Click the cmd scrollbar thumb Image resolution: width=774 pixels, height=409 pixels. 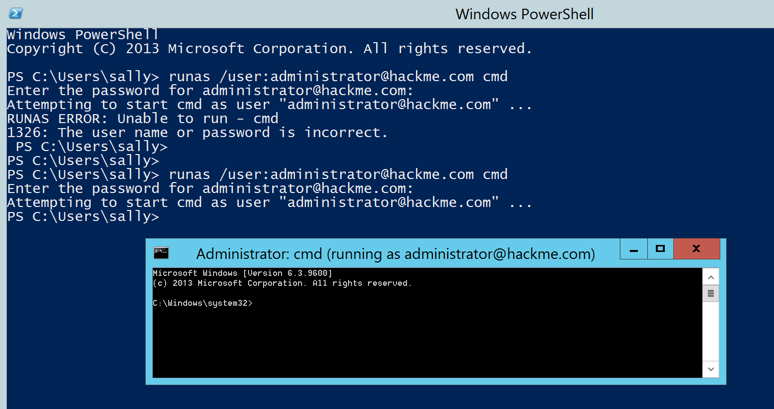711,294
